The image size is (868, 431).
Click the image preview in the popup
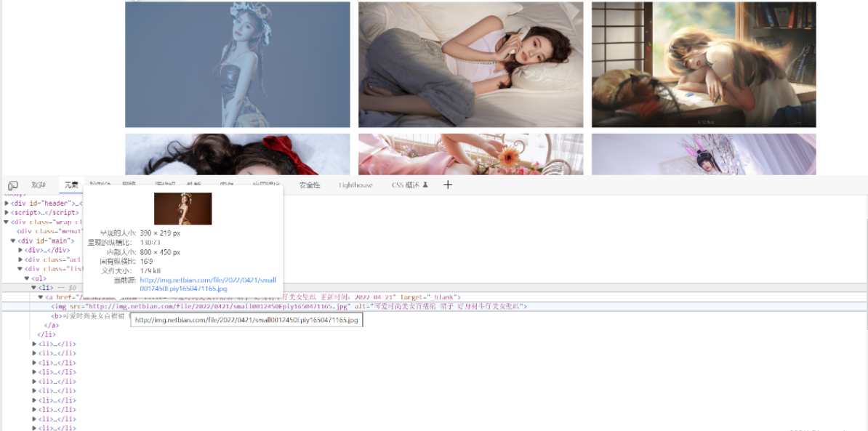click(x=182, y=209)
